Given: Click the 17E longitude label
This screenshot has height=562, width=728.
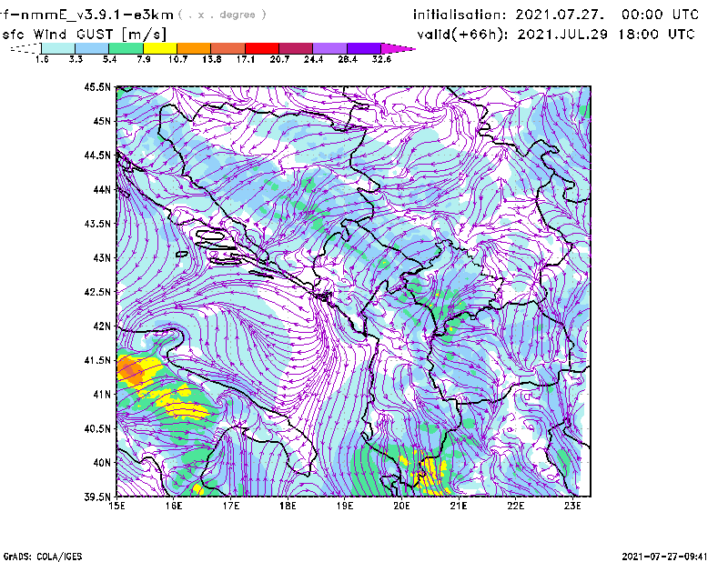Looking at the screenshot, I should tap(231, 506).
